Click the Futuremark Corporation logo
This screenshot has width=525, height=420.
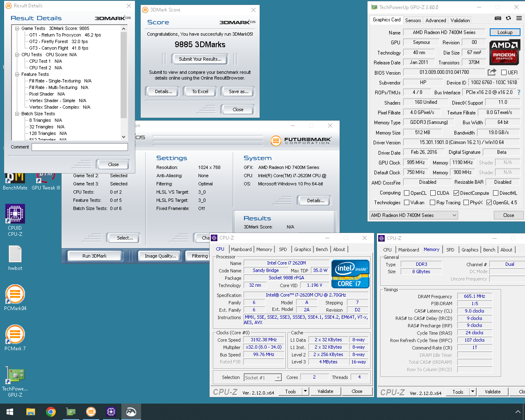(x=301, y=141)
